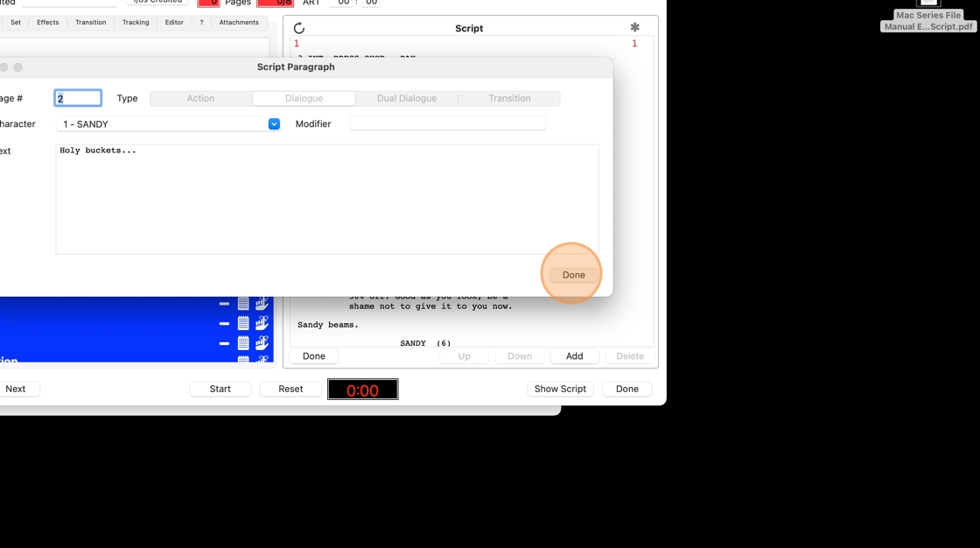Open the Editor tab
This screenshot has height=548, width=980.
click(174, 23)
